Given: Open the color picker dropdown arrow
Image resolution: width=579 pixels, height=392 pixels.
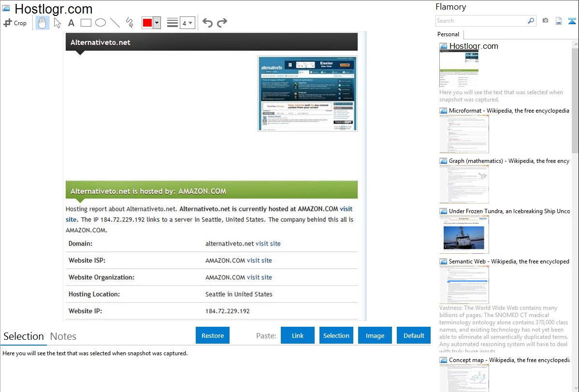Looking at the screenshot, I should click(157, 23).
